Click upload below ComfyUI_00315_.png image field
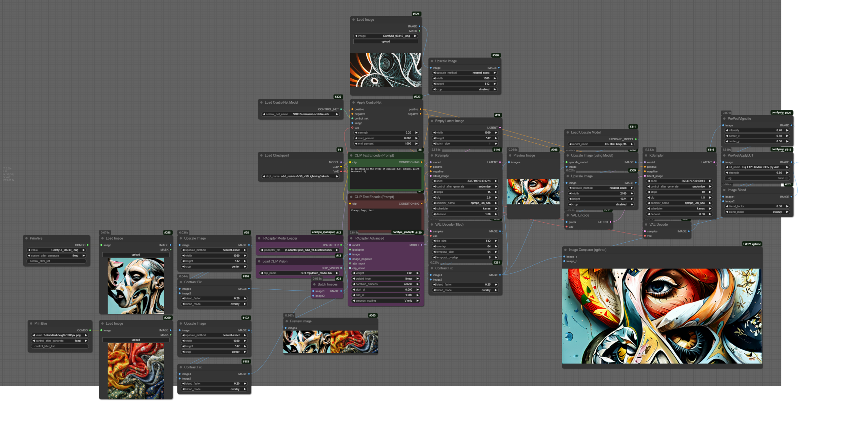Image resolution: width=868 pixels, height=429 pixels. pos(386,42)
